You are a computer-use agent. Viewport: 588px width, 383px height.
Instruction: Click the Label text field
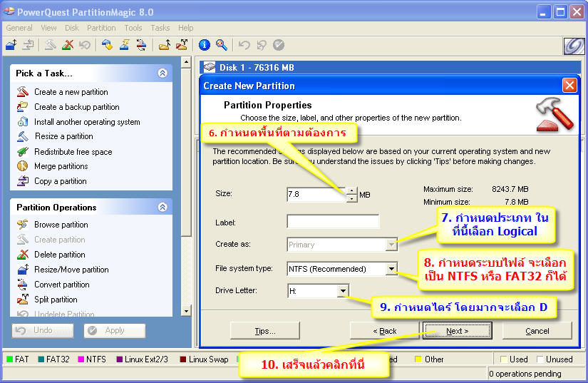coord(333,222)
